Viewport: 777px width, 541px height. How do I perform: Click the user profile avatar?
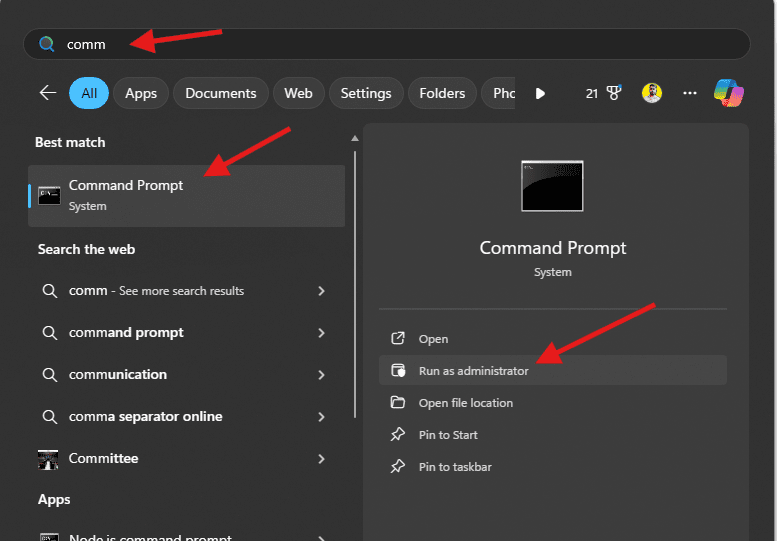[x=652, y=93]
